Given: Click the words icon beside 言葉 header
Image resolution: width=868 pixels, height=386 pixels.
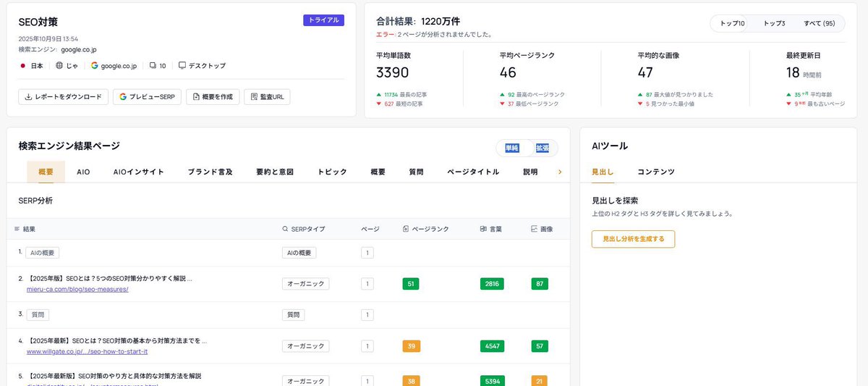Looking at the screenshot, I should click(x=483, y=229).
